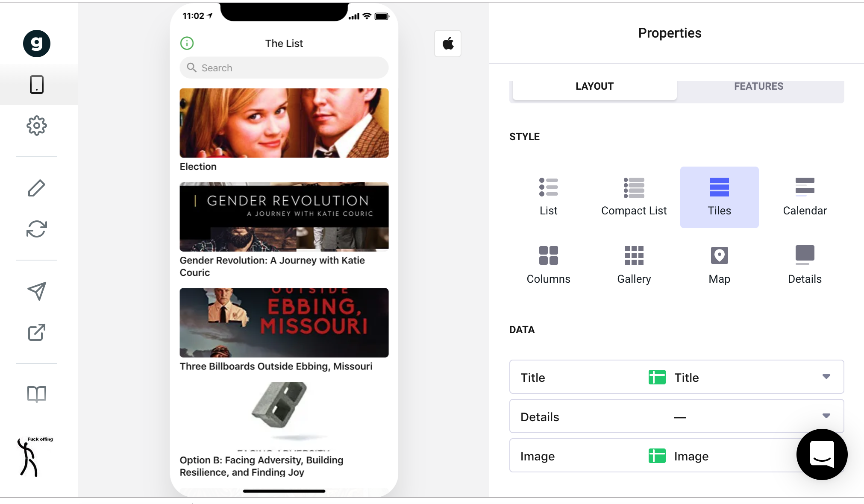Viewport: 864px width, 504px height.
Task: Select the Gallery style
Action: (634, 265)
